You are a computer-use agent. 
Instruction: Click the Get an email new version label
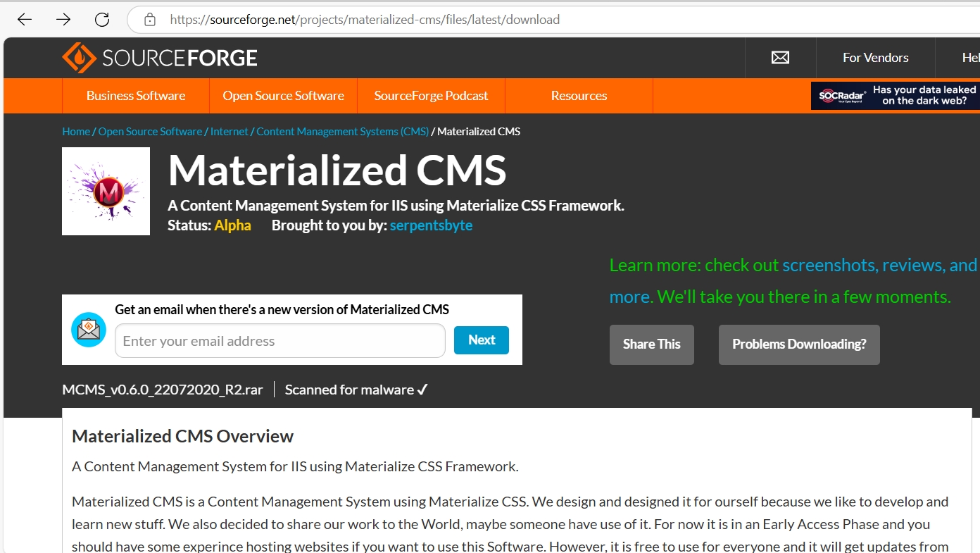click(x=282, y=309)
